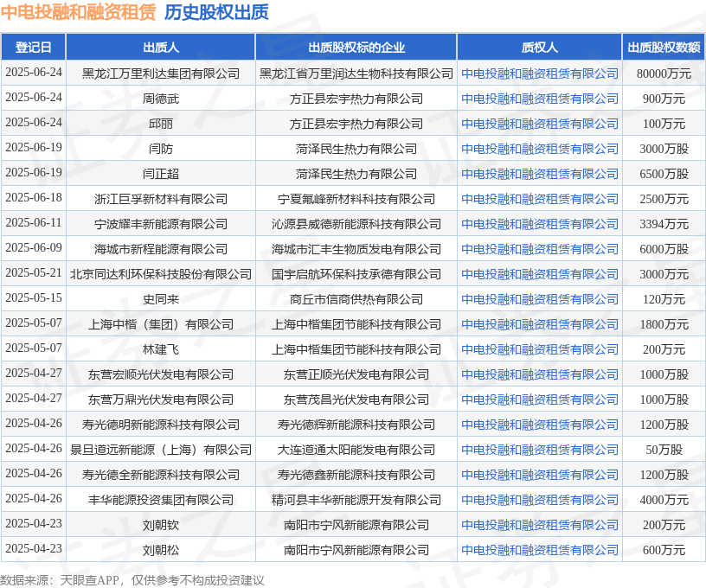Viewport: 706px width, 588px height.
Task: Click the cell 大连道通太阳能发电有限公司
Action: point(356,450)
